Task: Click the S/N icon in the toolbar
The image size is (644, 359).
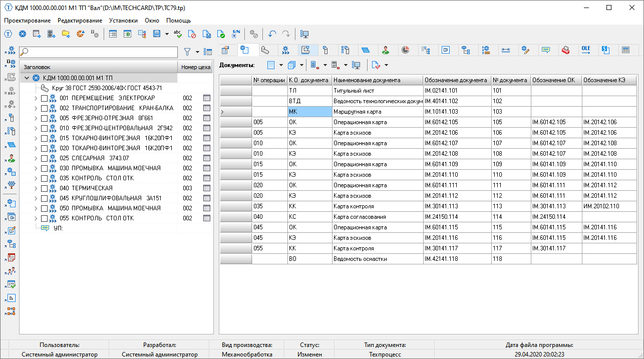Action: tap(236, 34)
